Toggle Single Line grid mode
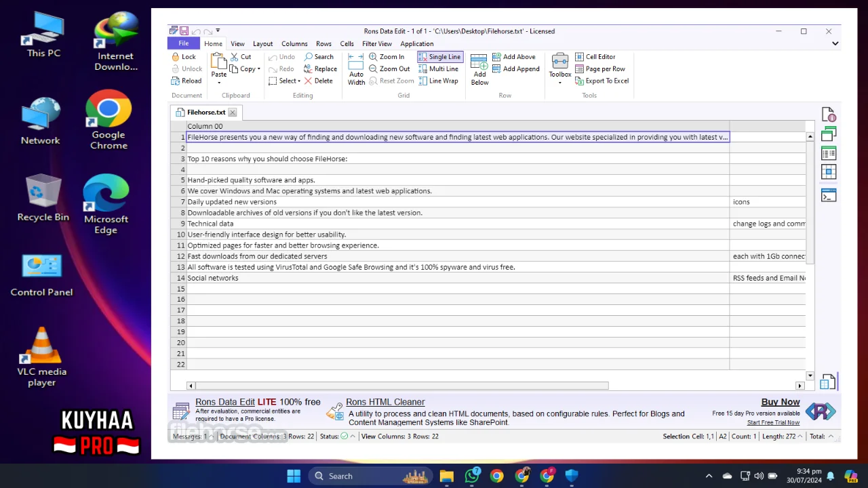 pyautogui.click(x=440, y=57)
